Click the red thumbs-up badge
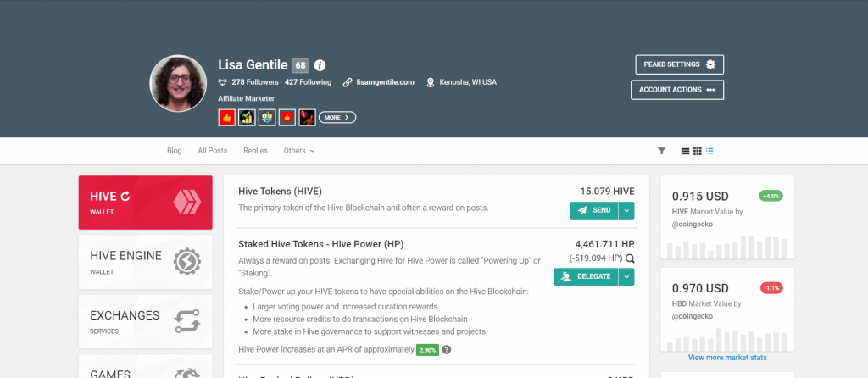This screenshot has height=378, width=868. point(227,117)
